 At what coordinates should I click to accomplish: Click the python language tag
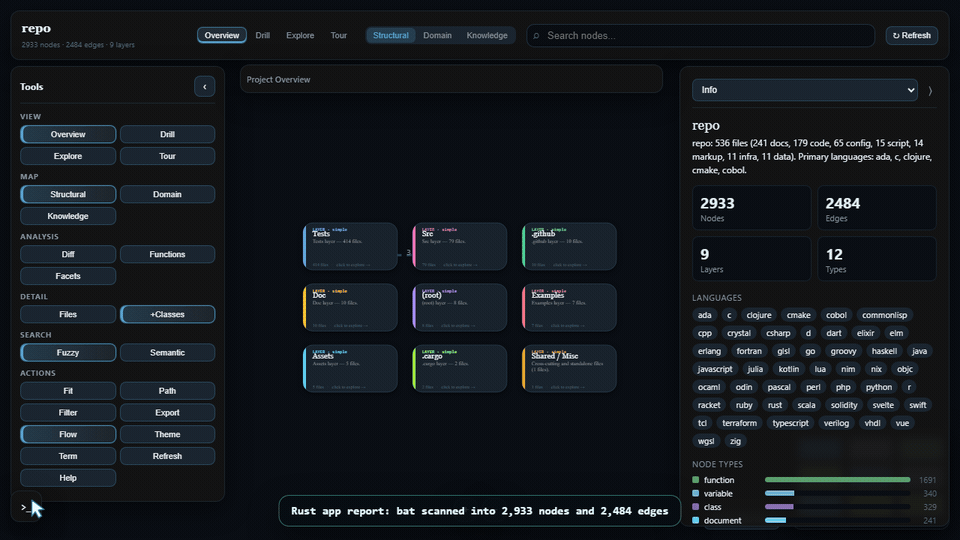pyautogui.click(x=879, y=387)
